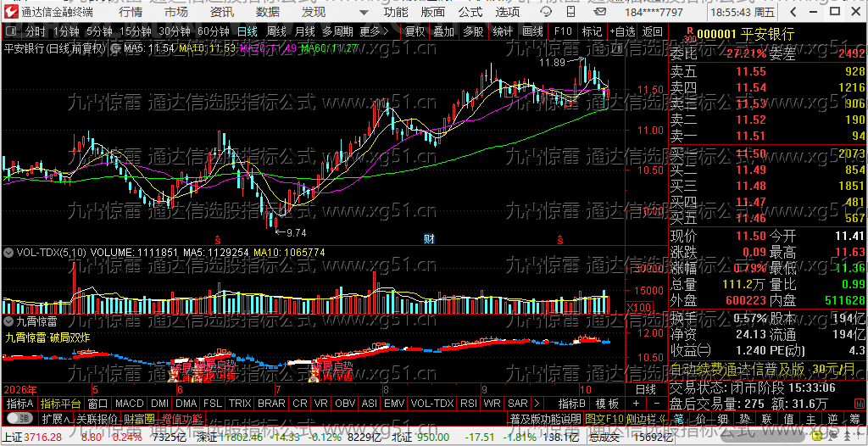Screen dimensions: 868x446
Task: Switch to 月线 monthly chart
Action: tap(304, 31)
